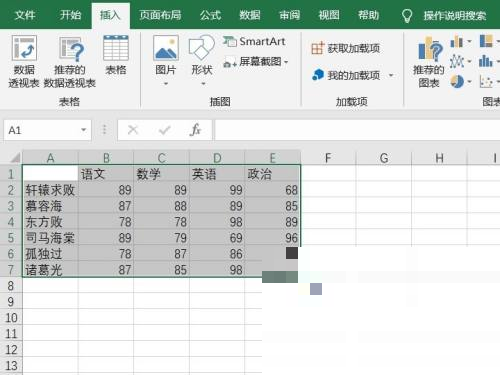This screenshot has width=500, height=375.
Task: Click the cell containing 慕容海
Action: tap(50, 206)
